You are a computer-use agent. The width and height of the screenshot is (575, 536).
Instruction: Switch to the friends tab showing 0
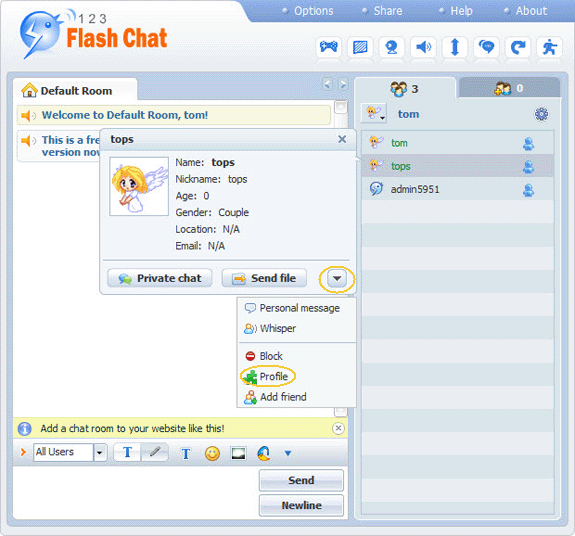[509, 88]
